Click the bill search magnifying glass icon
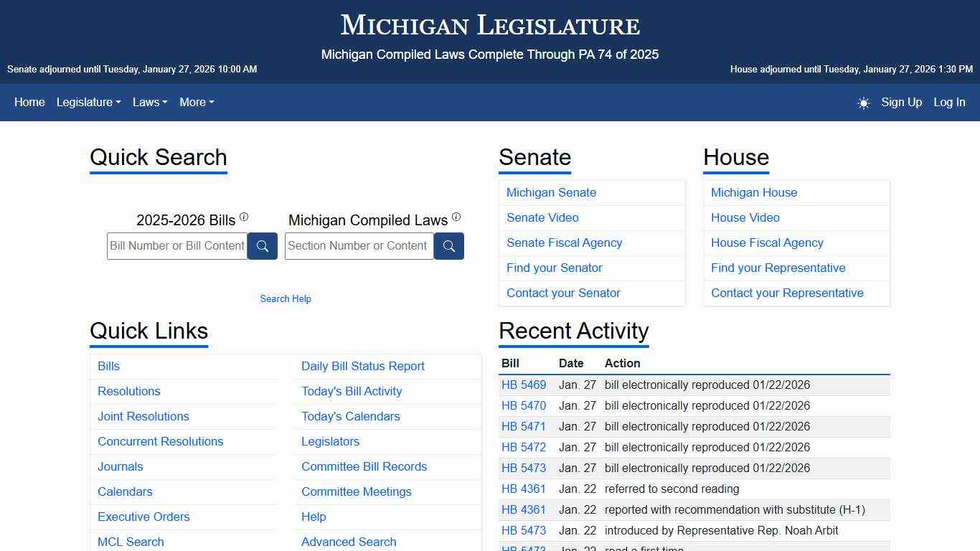This screenshot has height=551, width=980. (x=262, y=245)
